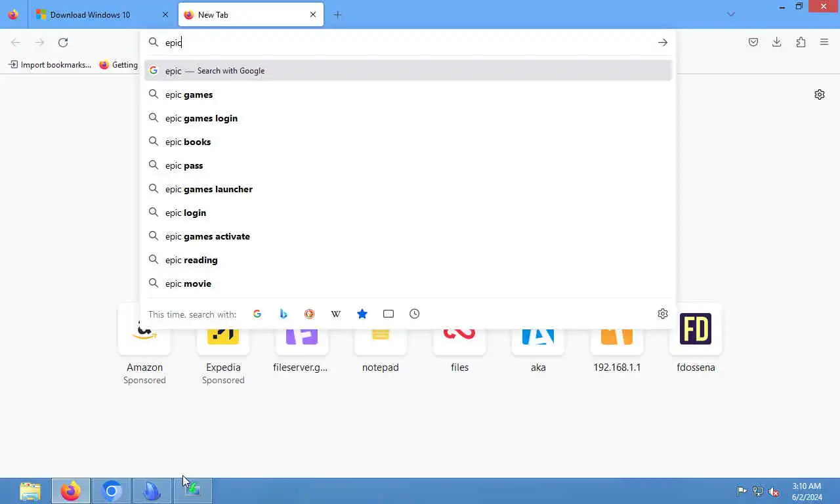Choose the epic games suggestion
The image size is (840, 504).
click(x=408, y=94)
